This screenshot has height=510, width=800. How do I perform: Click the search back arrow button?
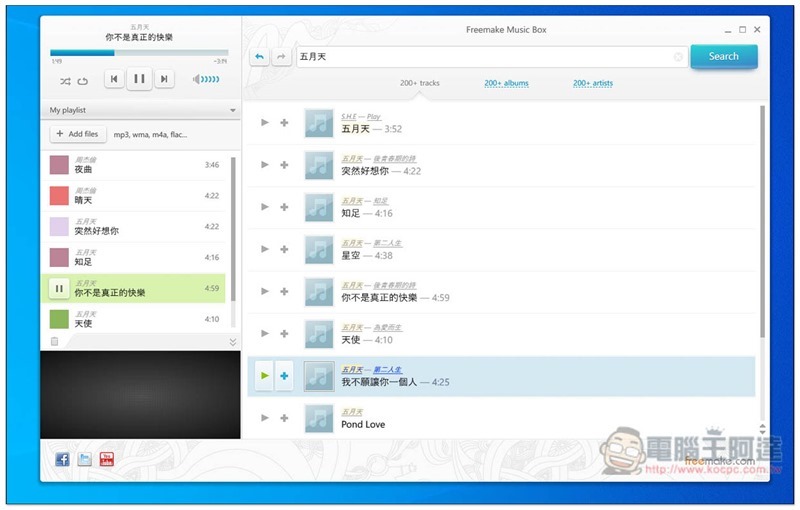(x=260, y=57)
